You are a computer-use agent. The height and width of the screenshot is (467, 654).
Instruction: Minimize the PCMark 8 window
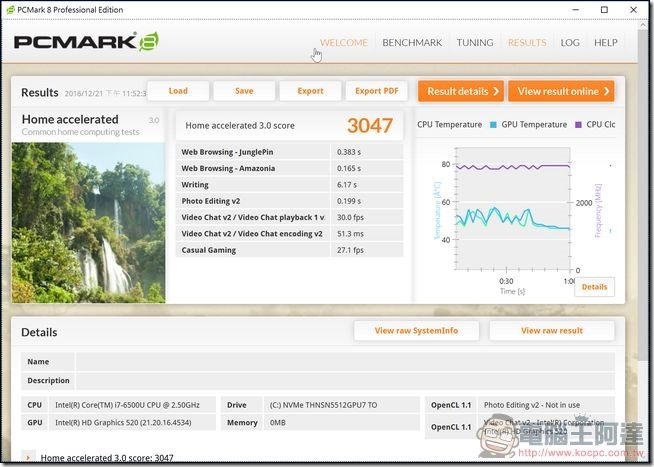tap(576, 10)
